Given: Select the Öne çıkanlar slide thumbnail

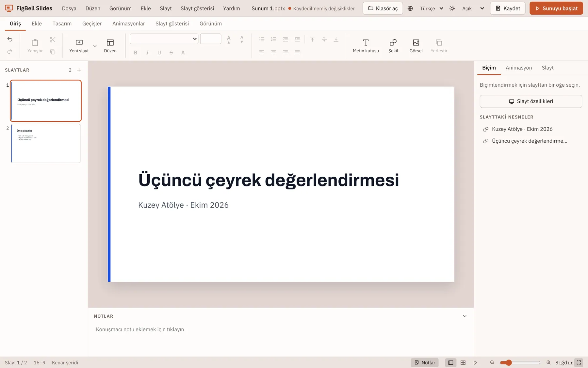Looking at the screenshot, I should 46,143.
